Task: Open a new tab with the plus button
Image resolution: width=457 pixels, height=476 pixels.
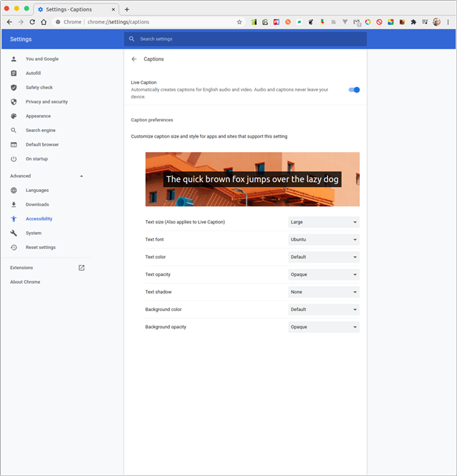Action: tap(127, 9)
